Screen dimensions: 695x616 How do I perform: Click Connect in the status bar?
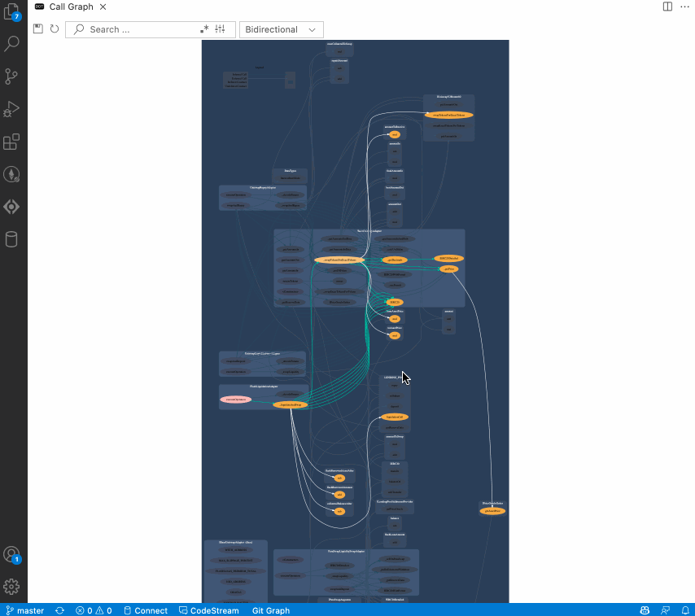146,610
